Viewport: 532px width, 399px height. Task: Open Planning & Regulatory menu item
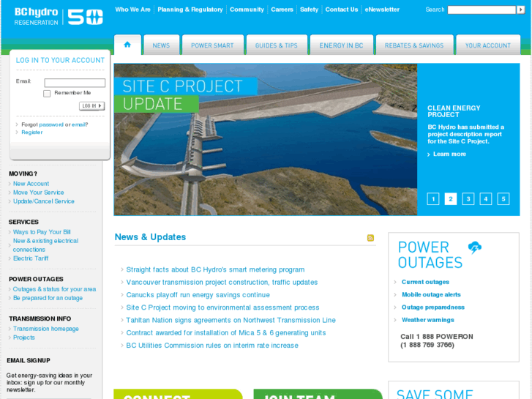190,10
